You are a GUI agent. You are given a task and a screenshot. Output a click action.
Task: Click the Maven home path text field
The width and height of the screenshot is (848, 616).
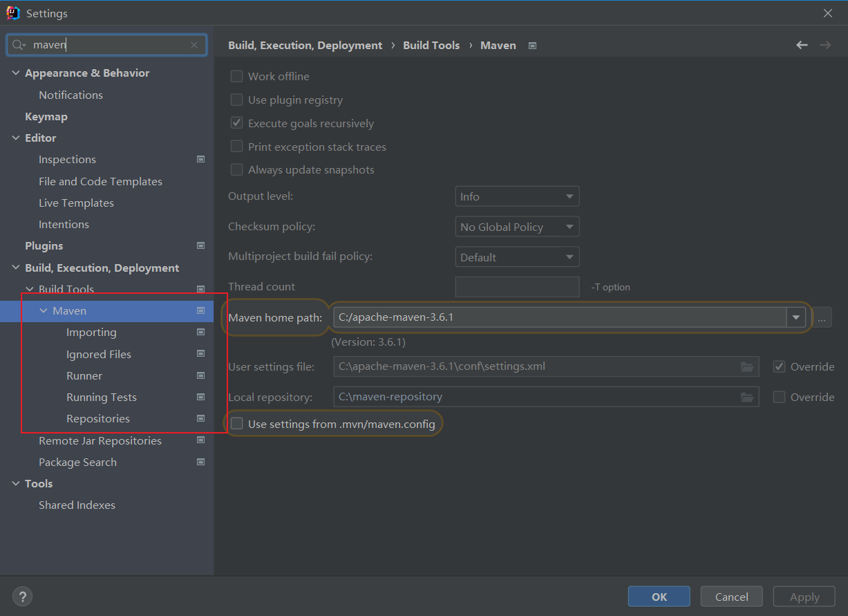coord(560,317)
